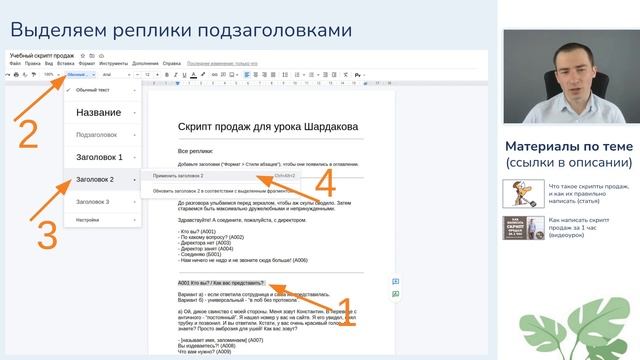Click the move-to-folder icon by the title

click(92, 56)
